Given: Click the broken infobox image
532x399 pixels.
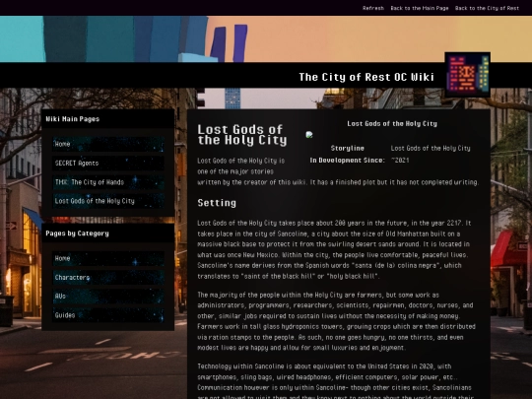Looking at the screenshot, I should [x=309, y=135].
